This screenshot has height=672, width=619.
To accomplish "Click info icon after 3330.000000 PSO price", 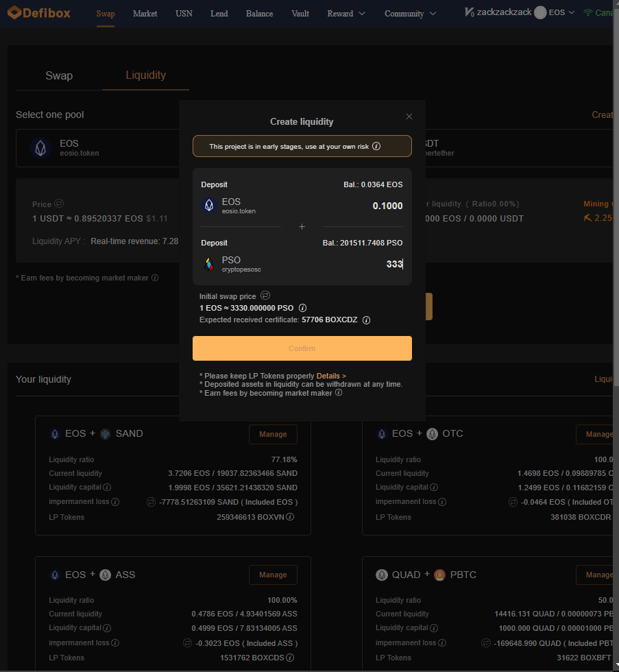I will 302,308.
